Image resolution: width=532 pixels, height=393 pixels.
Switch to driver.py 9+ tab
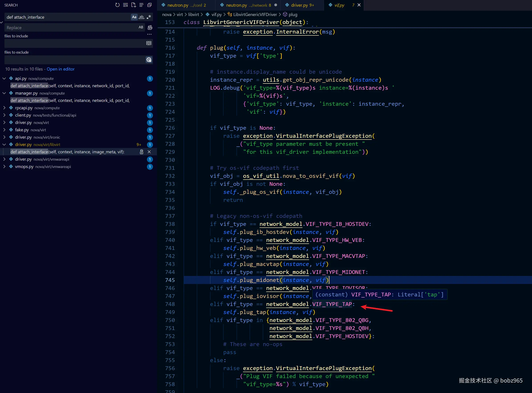[x=302, y=5]
